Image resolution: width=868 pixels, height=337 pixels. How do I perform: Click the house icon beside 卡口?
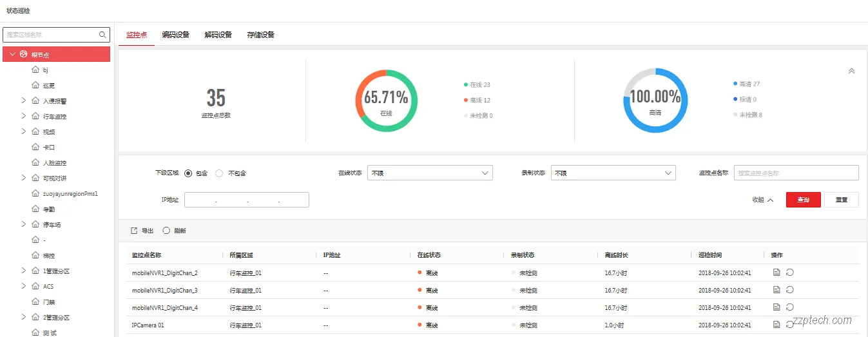click(35, 147)
